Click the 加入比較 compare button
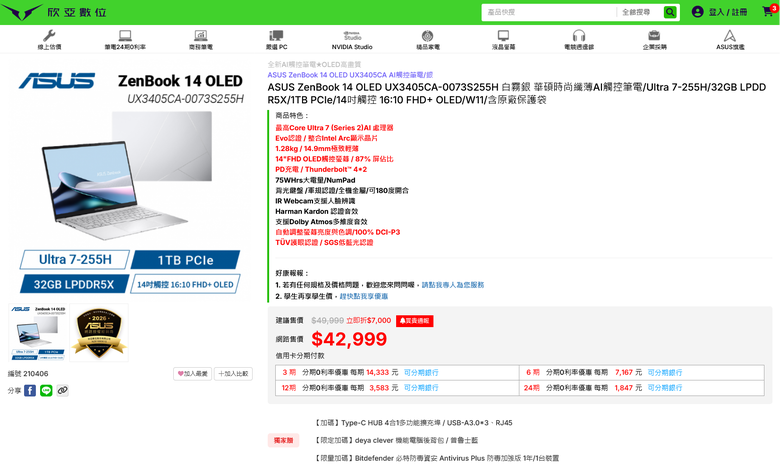 [x=233, y=374]
